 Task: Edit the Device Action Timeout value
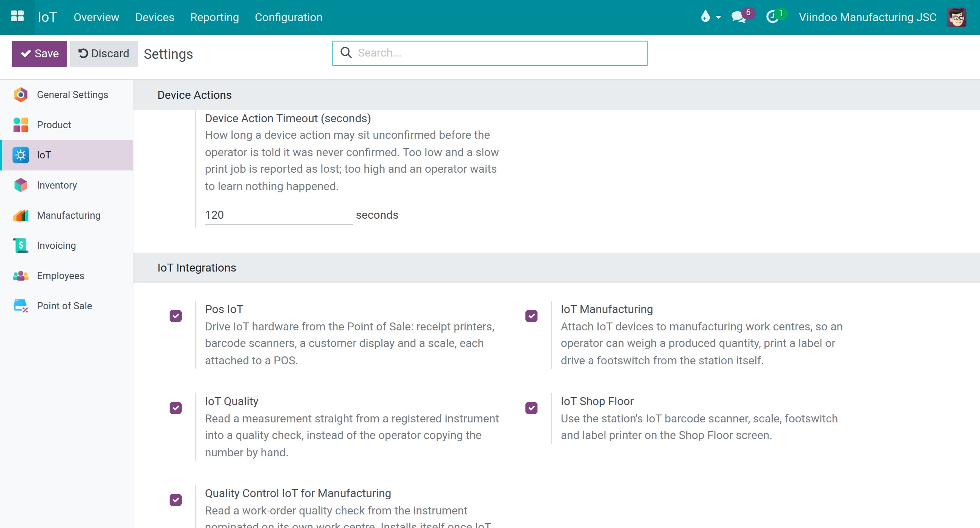click(279, 215)
